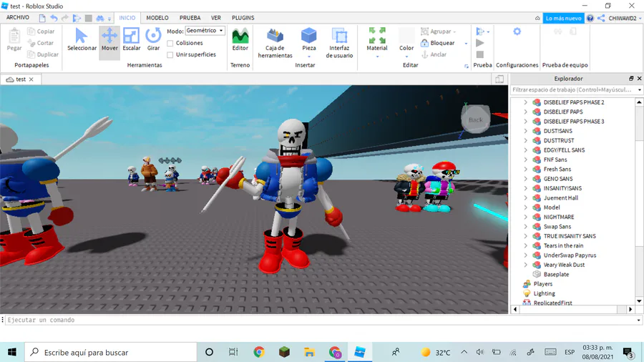Open the CHIWAWD2 account dropdown
This screenshot has width=644, height=362.
(624, 18)
